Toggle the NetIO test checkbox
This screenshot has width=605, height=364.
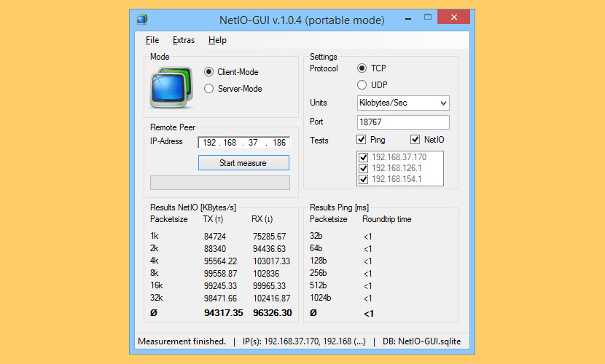point(415,140)
